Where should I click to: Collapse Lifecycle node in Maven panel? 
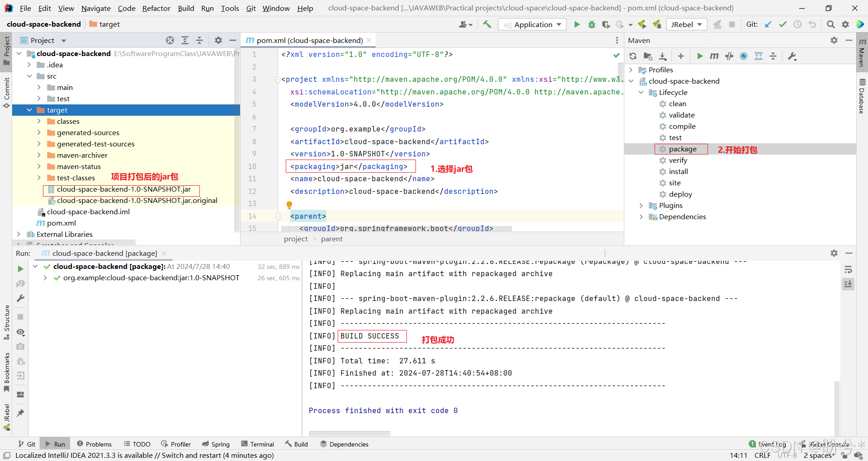pos(641,92)
